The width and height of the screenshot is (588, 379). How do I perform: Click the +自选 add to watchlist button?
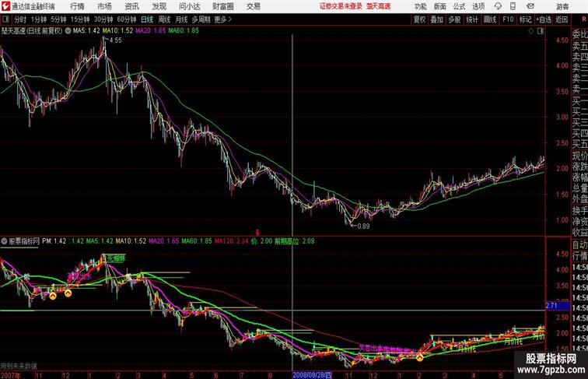point(544,19)
